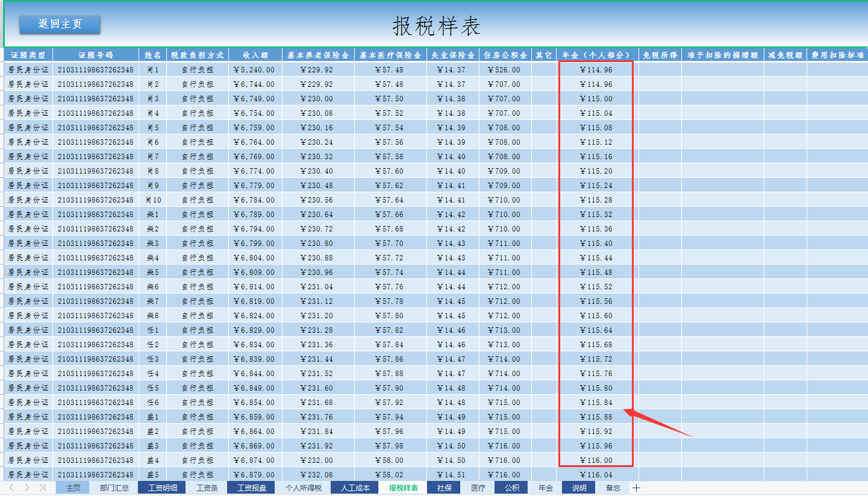The height and width of the screenshot is (496, 868).
Task: View the 年金 sheet
Action: (x=545, y=488)
